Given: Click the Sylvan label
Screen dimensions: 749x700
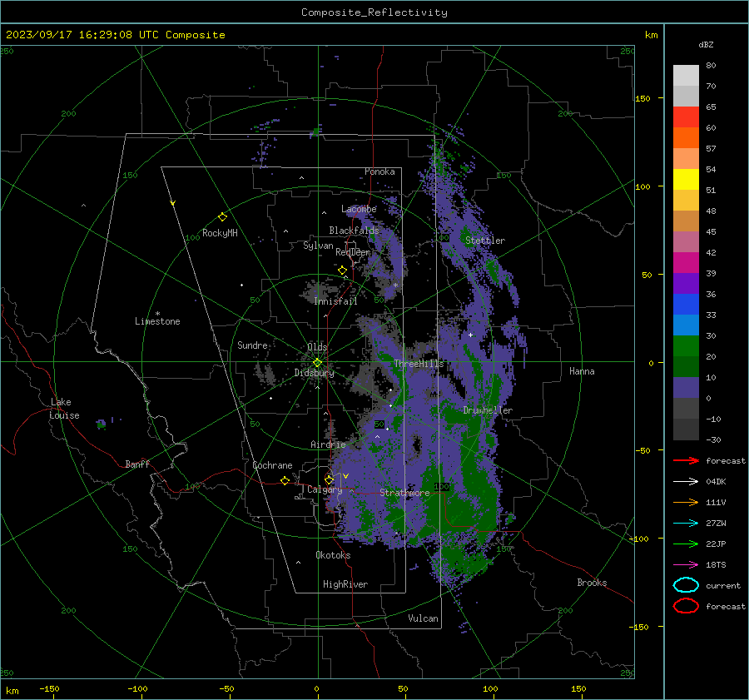Looking at the screenshot, I should (318, 246).
